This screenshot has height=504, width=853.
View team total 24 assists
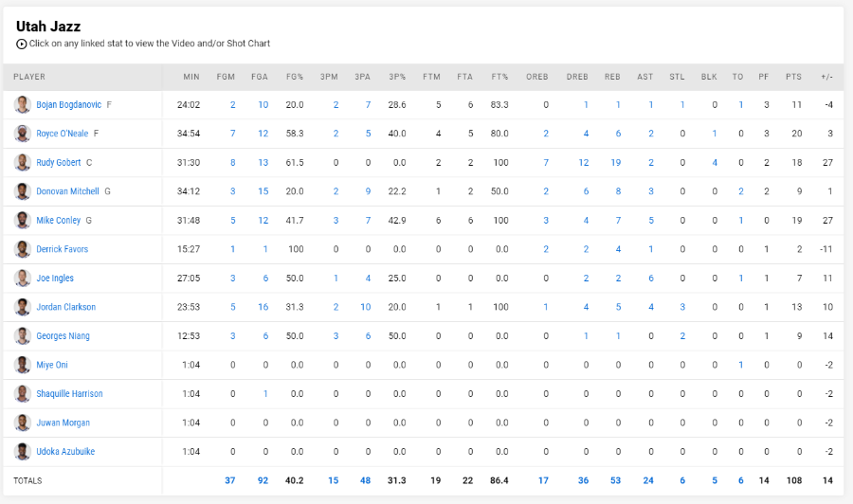click(648, 480)
